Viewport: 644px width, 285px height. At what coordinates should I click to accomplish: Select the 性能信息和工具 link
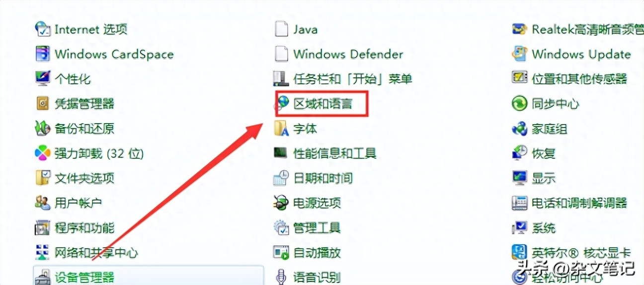[335, 153]
